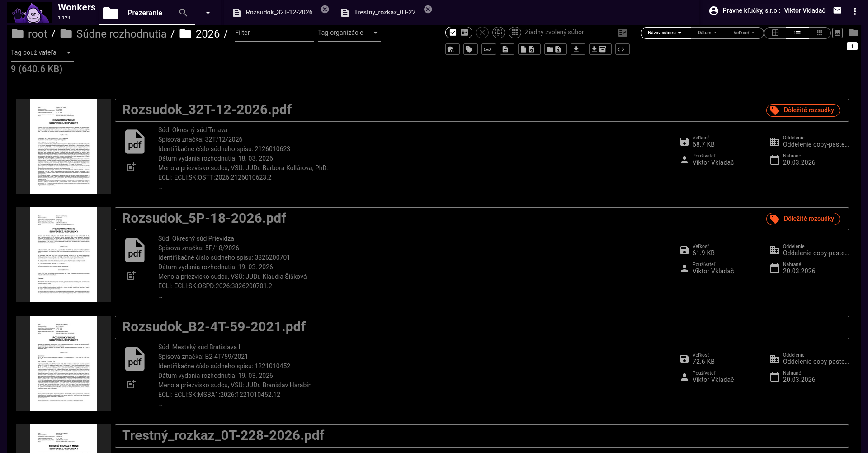Go to the Súdne rozhodnutia breadcrumb
Image resolution: width=868 pixels, height=453 pixels.
coord(113,34)
